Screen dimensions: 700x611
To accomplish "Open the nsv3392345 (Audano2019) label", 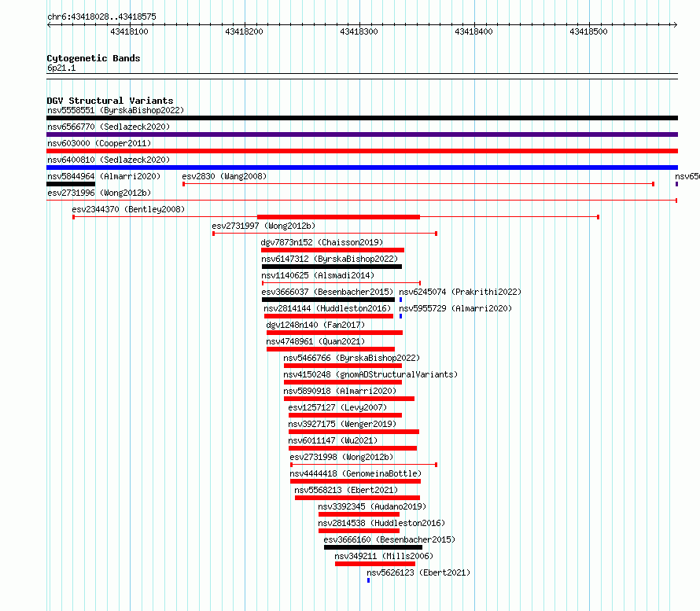I will [372, 506].
